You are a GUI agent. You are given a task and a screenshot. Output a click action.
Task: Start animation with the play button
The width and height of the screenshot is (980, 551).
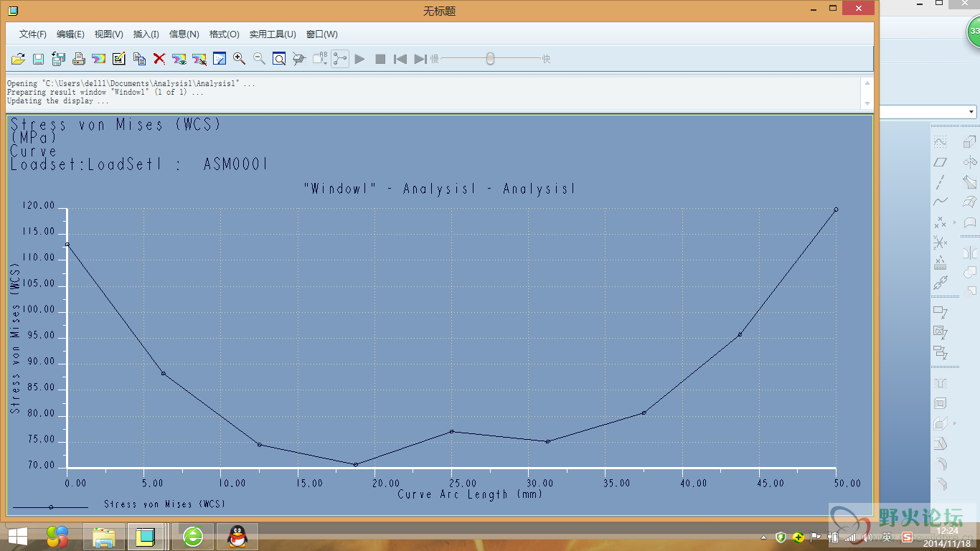click(x=360, y=59)
